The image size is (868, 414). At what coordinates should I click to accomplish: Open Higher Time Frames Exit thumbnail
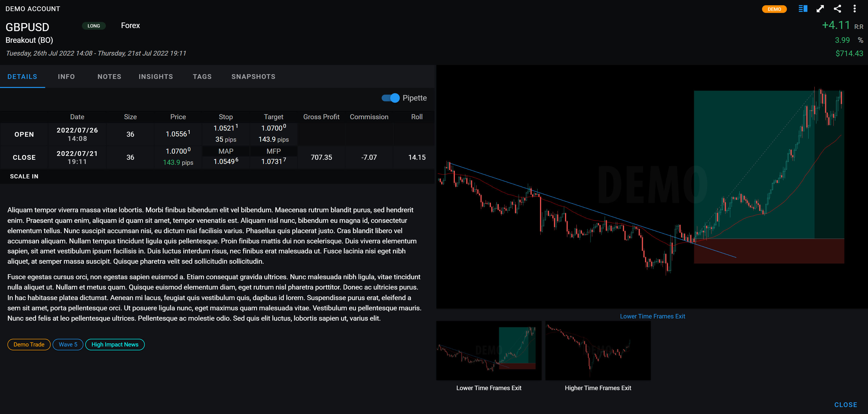click(598, 351)
